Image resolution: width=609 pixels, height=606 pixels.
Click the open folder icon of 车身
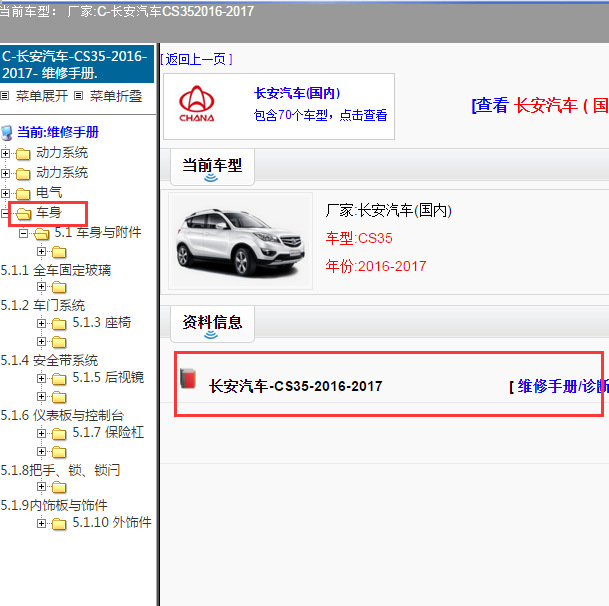tap(24, 213)
